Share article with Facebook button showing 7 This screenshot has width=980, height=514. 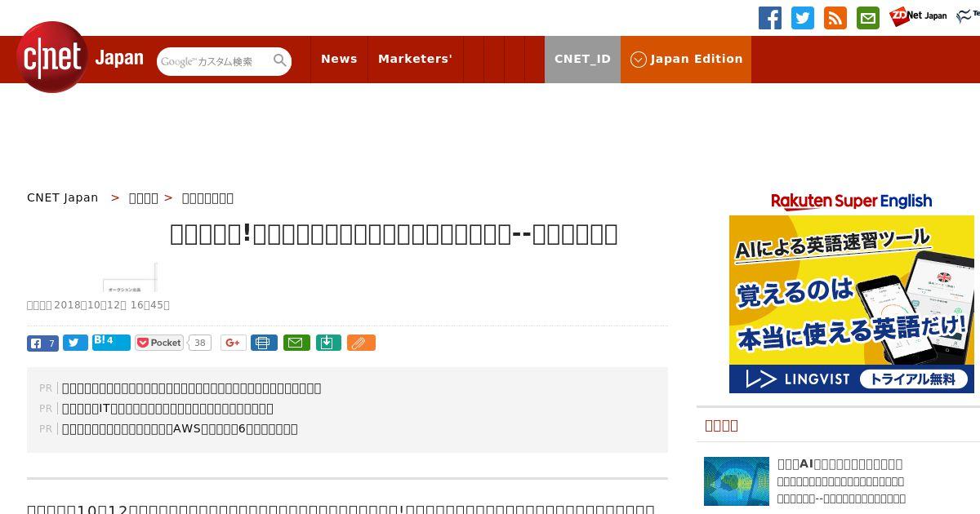click(42, 343)
